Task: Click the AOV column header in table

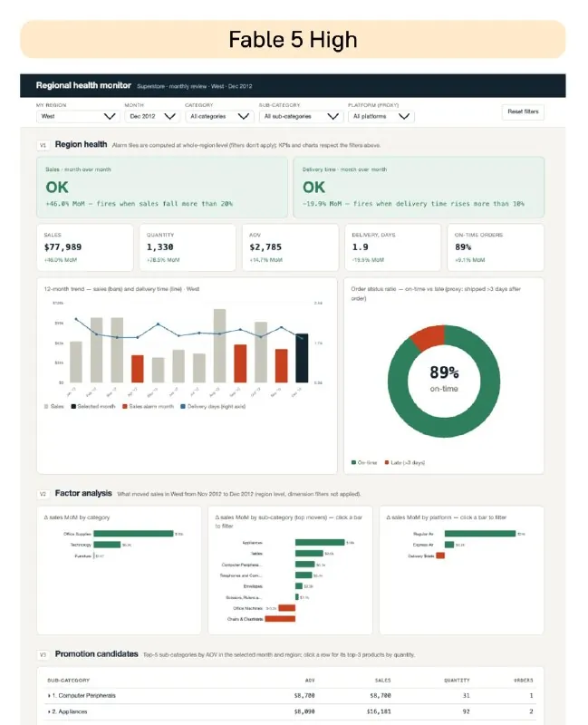Action: pos(310,681)
